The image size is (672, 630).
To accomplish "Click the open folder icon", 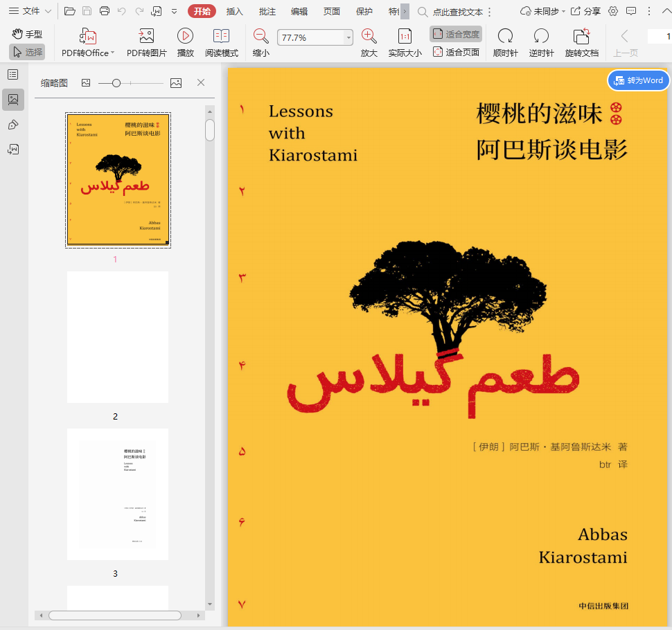I will (x=69, y=11).
